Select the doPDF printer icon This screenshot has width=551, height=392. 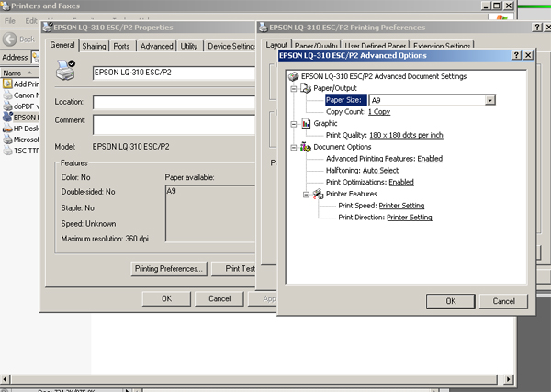click(7, 106)
